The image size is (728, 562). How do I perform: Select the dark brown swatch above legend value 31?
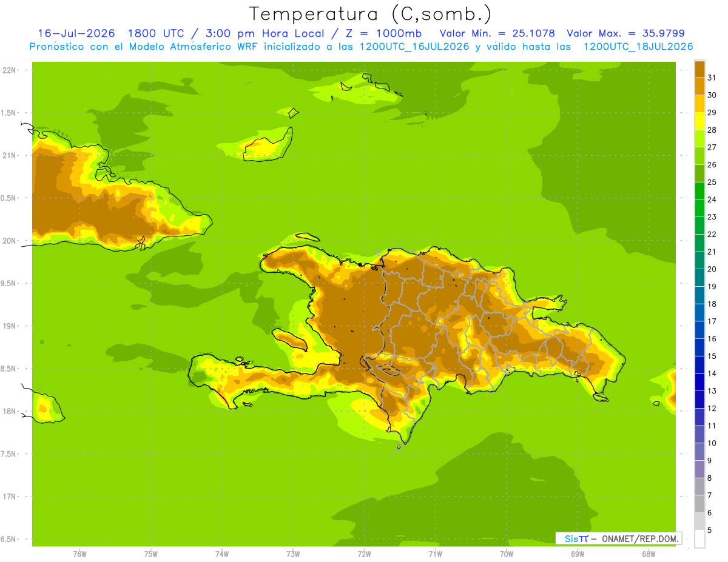(x=699, y=69)
